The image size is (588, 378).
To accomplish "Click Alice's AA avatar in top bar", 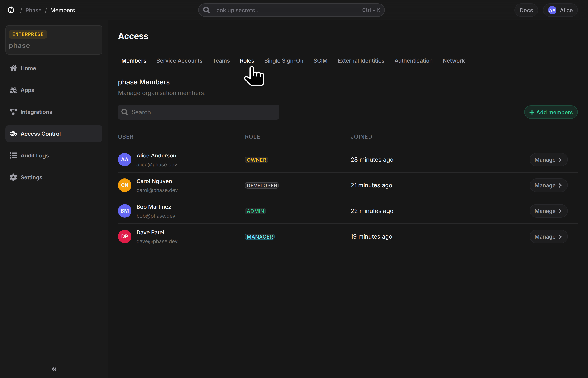I will (x=552, y=10).
